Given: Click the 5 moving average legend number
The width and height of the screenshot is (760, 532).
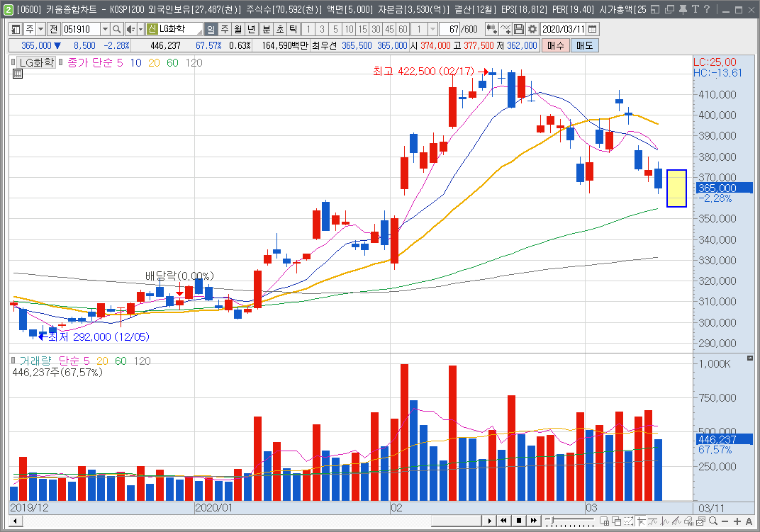Looking at the screenshot, I should coord(120,62).
